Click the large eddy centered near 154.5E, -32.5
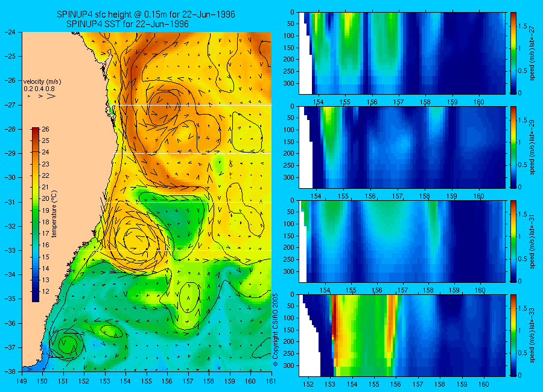 coord(136,239)
